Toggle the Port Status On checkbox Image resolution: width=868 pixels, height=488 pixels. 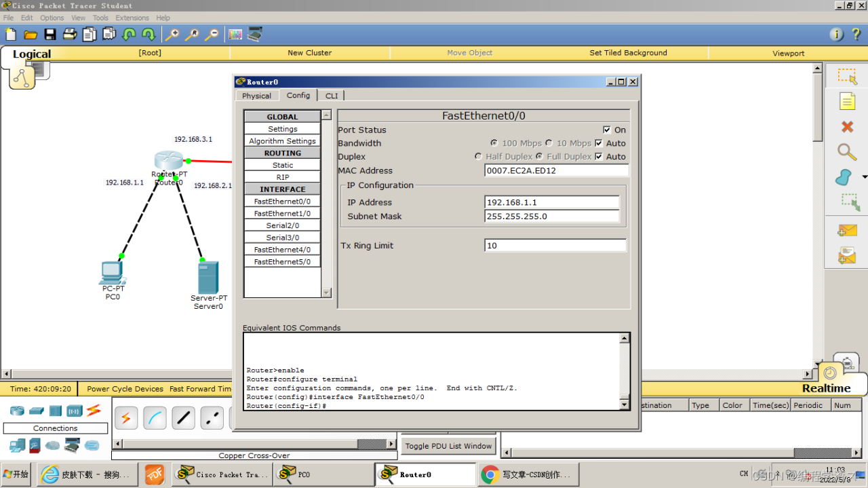click(x=607, y=130)
